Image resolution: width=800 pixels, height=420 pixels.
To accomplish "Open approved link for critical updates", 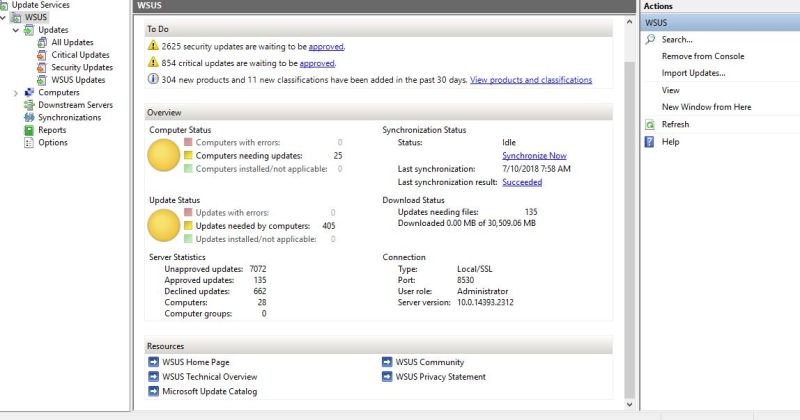I will pos(317,63).
